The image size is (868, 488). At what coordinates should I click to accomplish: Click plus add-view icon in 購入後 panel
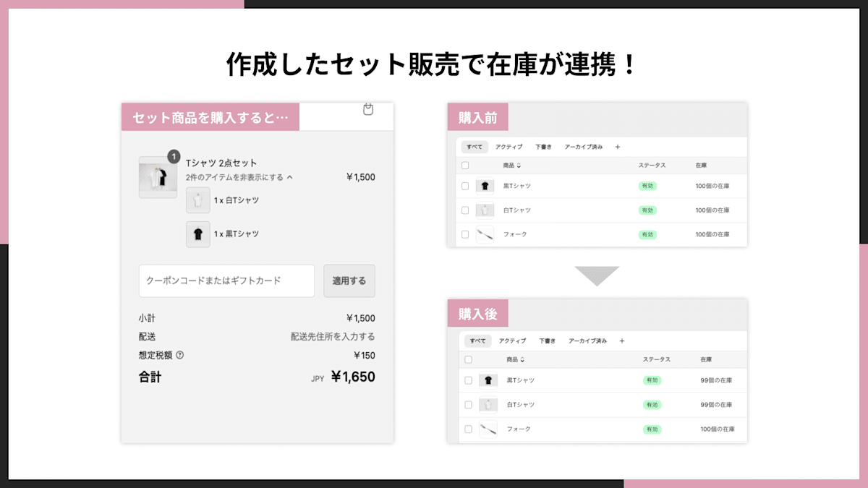point(621,341)
